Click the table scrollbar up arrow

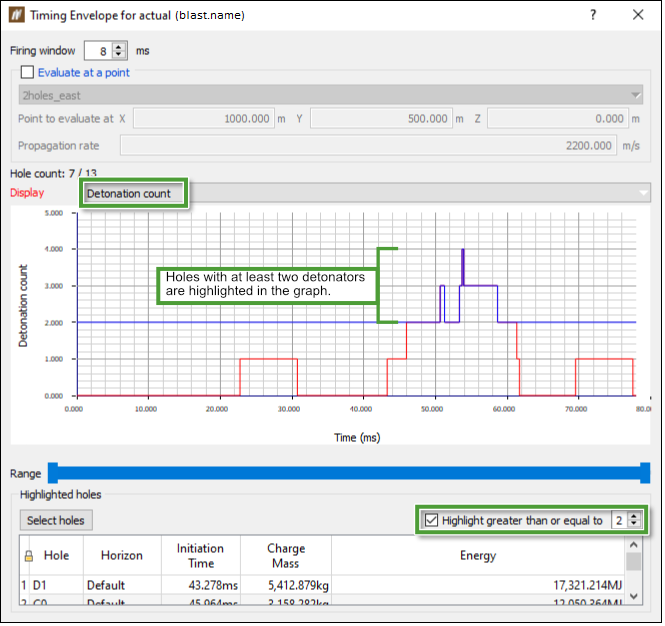tap(634, 545)
